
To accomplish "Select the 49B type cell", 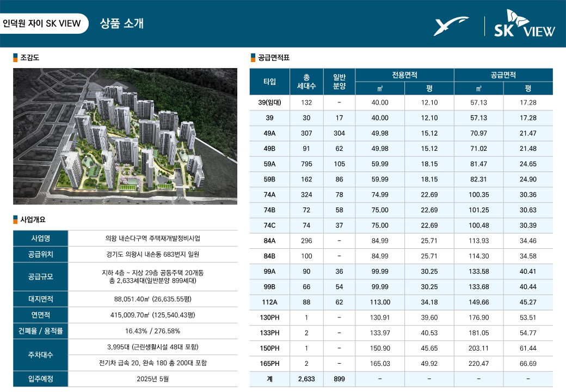I will click(x=269, y=148).
